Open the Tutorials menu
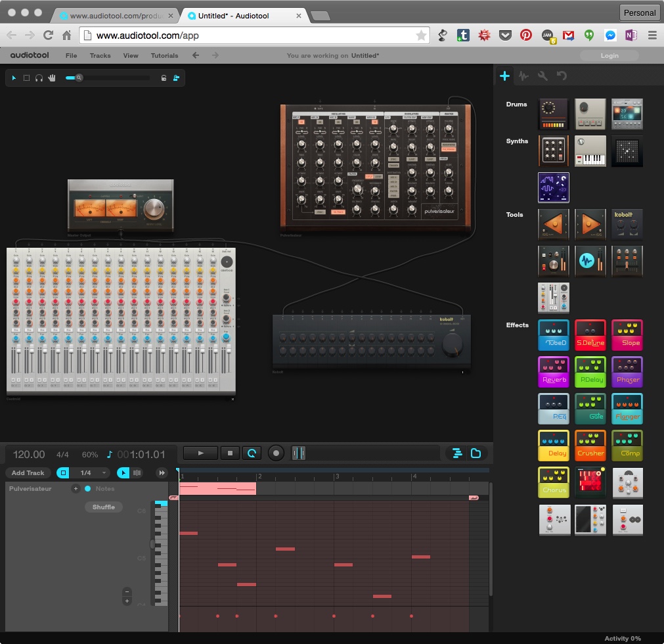664x644 pixels. coord(164,55)
